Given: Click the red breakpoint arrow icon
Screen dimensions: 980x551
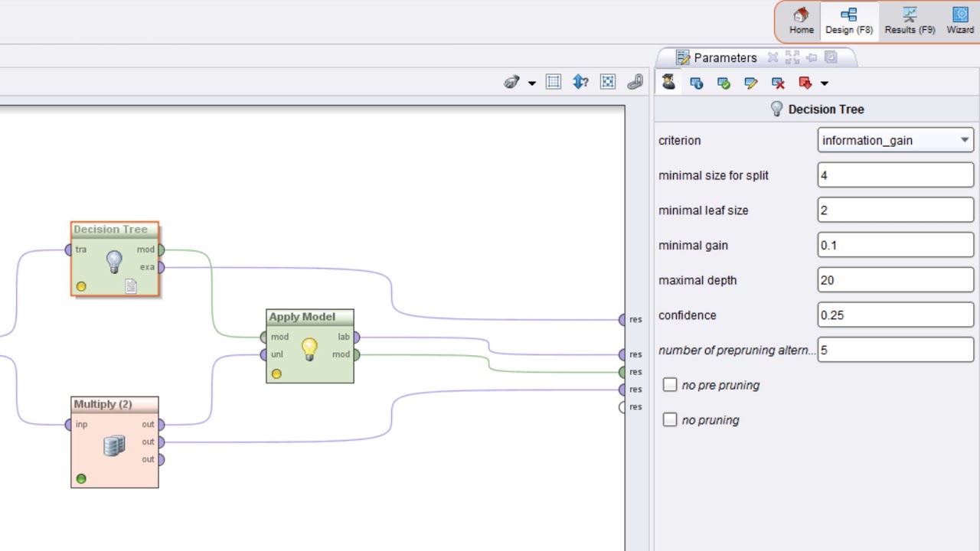Looking at the screenshot, I should point(805,83).
